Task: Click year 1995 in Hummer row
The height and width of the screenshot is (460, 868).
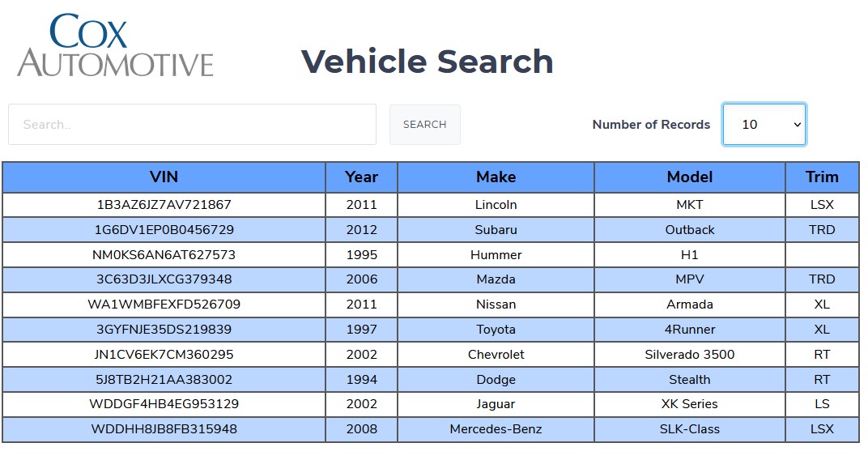Action: pos(361,254)
